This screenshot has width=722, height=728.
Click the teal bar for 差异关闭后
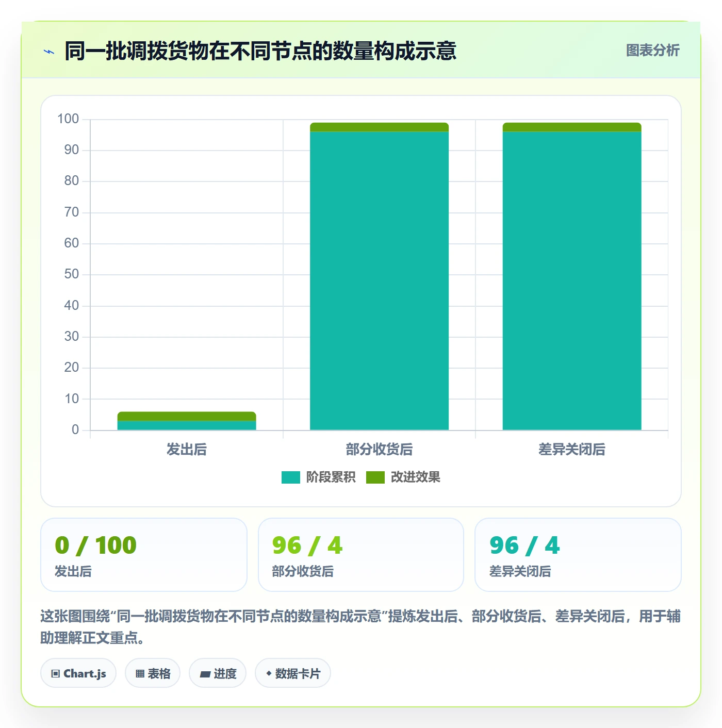pyautogui.click(x=572, y=280)
